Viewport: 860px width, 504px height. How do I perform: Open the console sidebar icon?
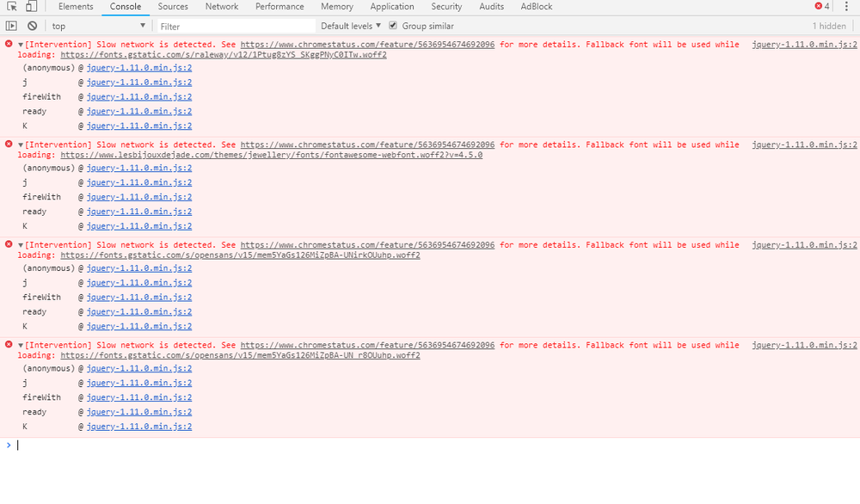pos(12,25)
